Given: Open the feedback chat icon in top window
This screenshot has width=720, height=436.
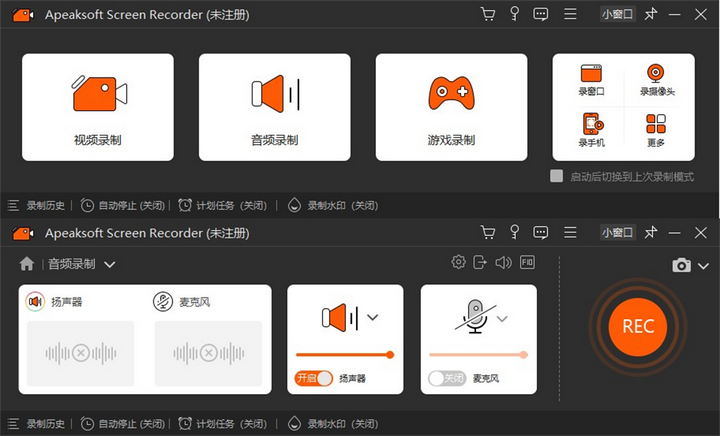Looking at the screenshot, I should click(x=540, y=14).
